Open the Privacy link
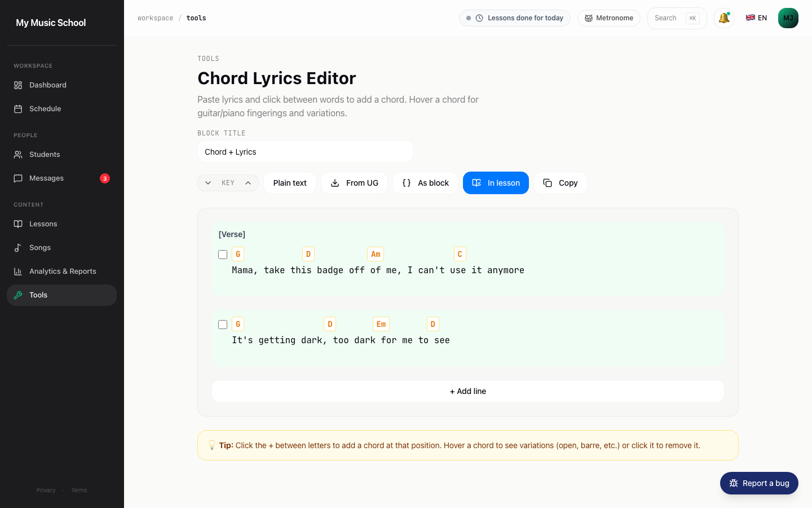812x508 pixels. point(46,491)
